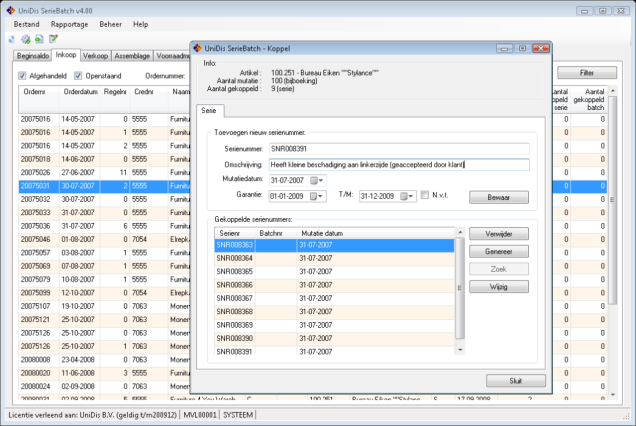Click the Batchnr column header

click(x=276, y=233)
